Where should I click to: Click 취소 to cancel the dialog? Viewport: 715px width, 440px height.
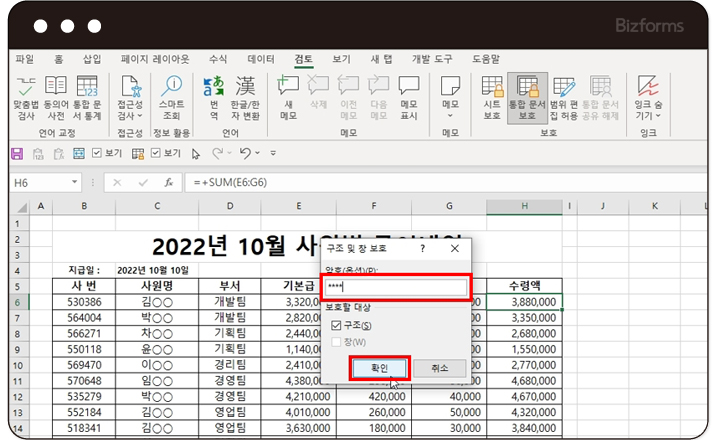pyautogui.click(x=439, y=368)
